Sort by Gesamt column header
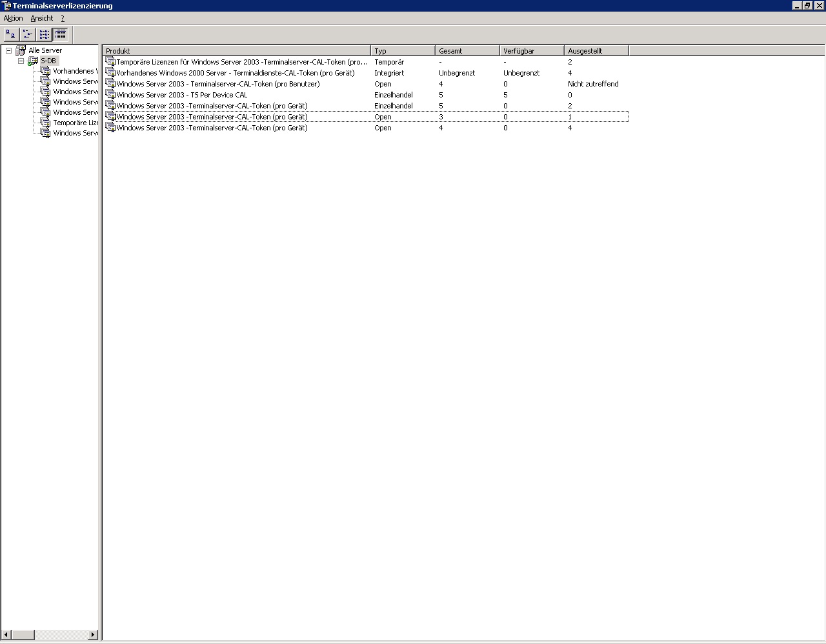Image resolution: width=826 pixels, height=644 pixels. coord(468,50)
